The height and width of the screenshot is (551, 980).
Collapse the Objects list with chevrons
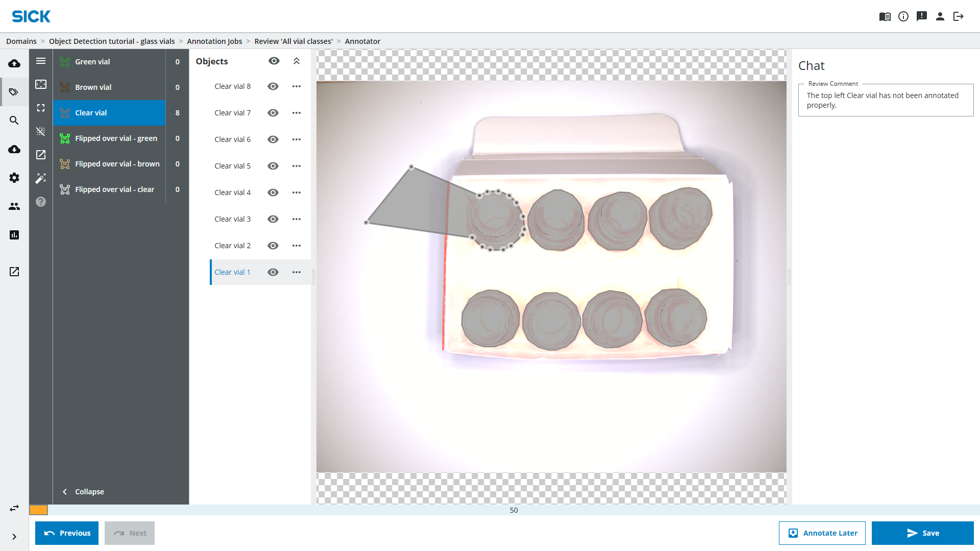(x=297, y=61)
